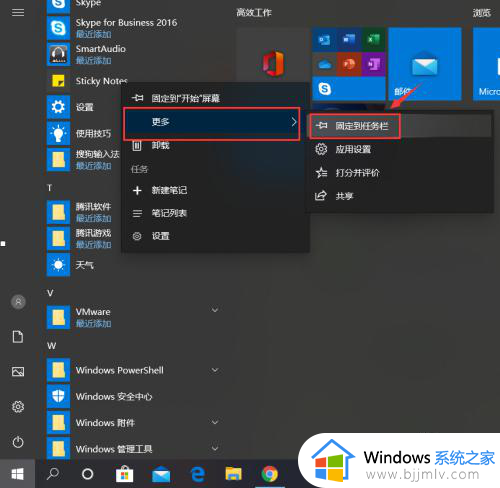Click the 浏览 group title
The width and height of the screenshot is (500, 488).
click(482, 13)
